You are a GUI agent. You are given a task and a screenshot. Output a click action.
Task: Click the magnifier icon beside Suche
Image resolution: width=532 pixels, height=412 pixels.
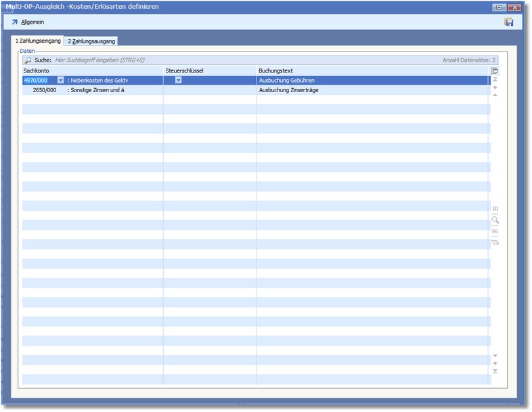tap(28, 60)
